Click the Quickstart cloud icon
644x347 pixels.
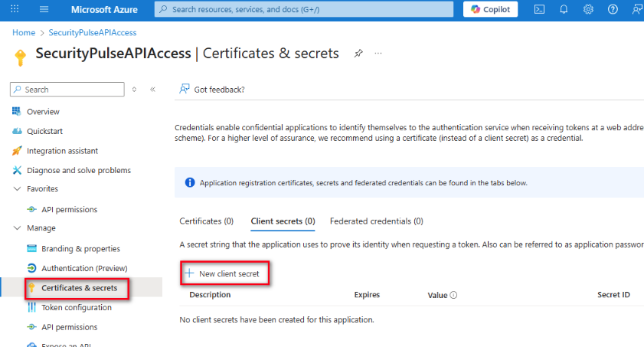(17, 131)
